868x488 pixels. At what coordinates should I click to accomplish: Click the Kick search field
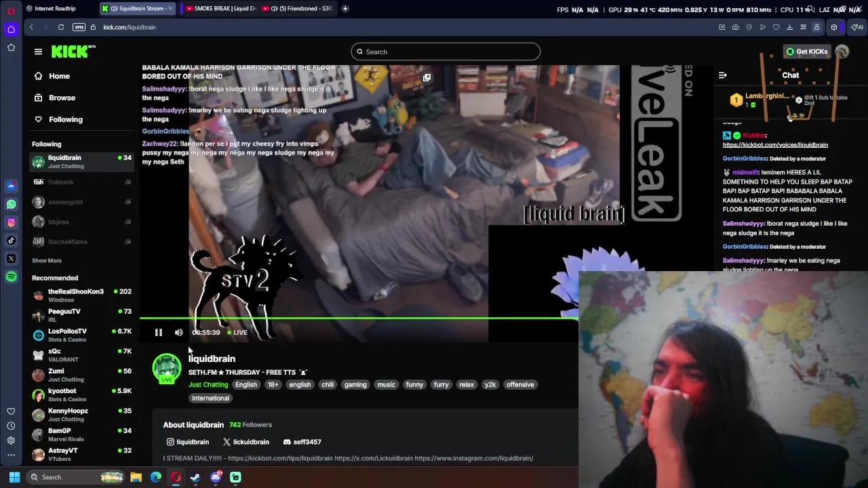click(446, 52)
